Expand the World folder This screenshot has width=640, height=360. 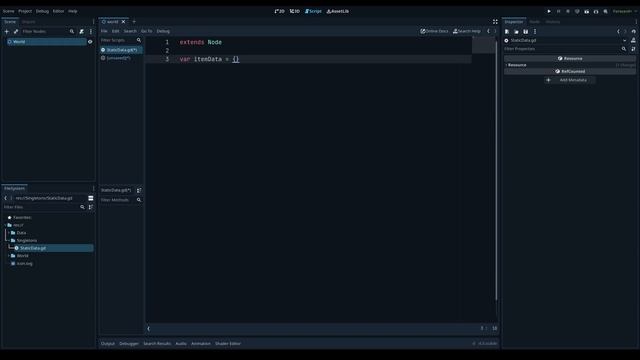[9, 256]
